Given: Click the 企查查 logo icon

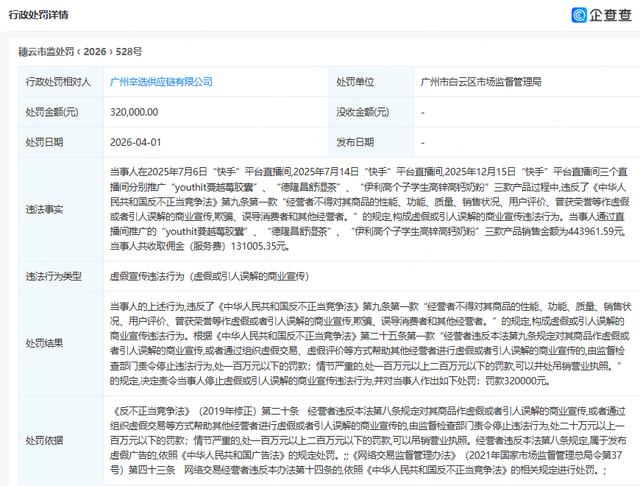Looking at the screenshot, I should point(579,15).
